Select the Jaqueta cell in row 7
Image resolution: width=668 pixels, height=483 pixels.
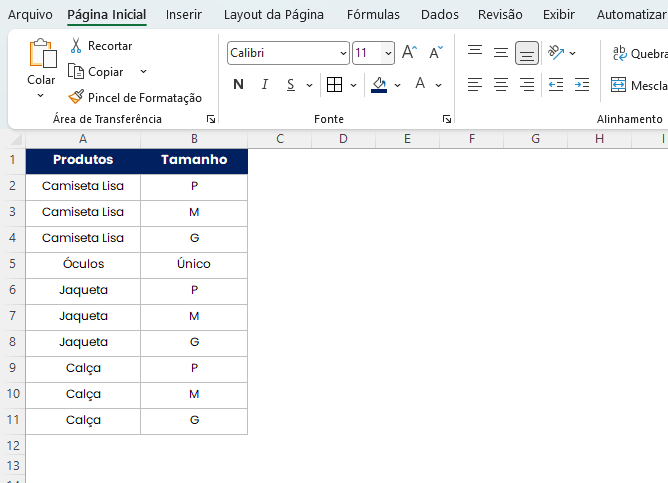[x=83, y=316]
